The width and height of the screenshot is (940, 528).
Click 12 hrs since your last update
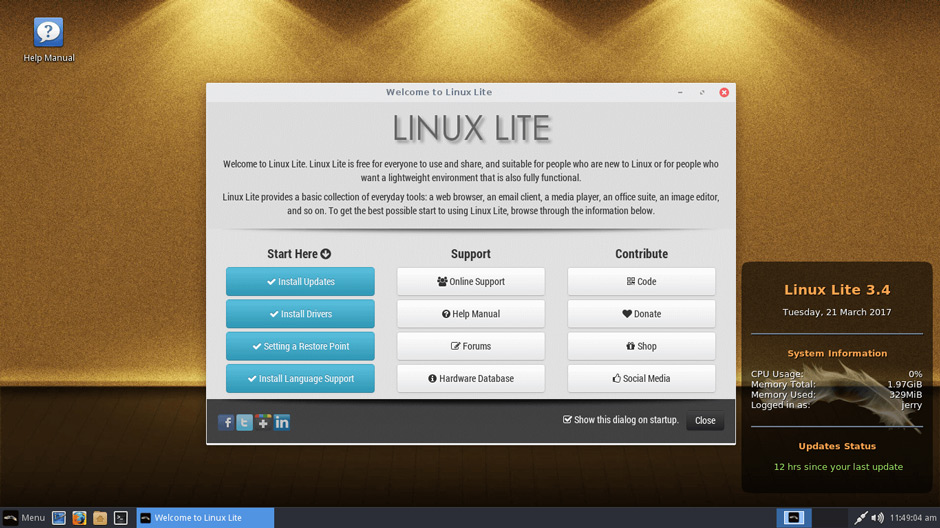838,467
